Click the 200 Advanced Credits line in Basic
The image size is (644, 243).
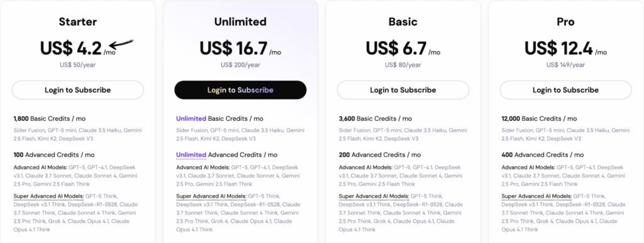coord(379,155)
